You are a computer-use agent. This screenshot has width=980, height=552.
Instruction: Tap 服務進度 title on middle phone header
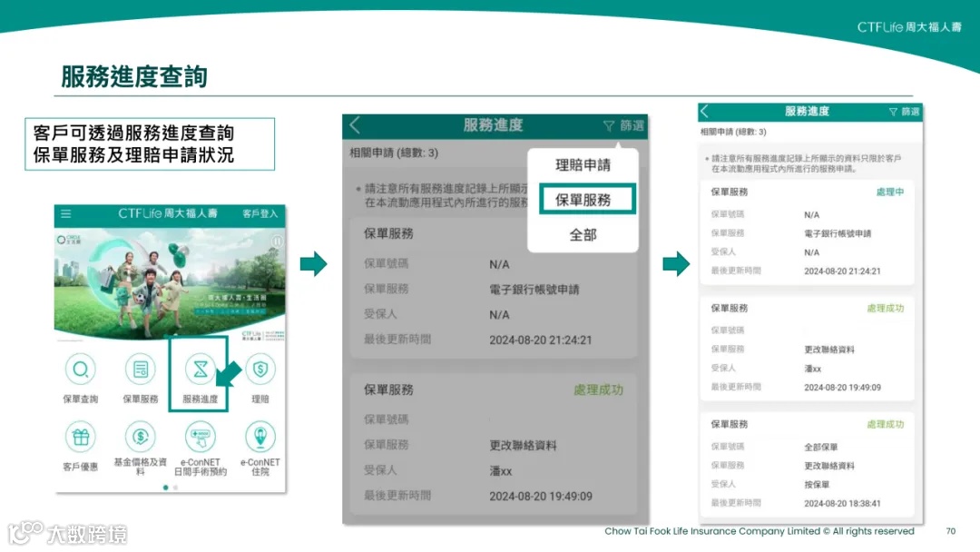[493, 125]
